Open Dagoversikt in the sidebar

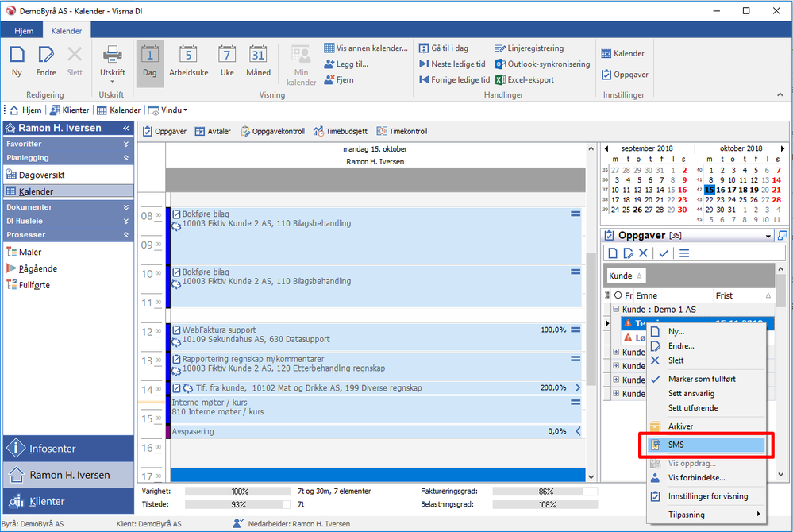[x=41, y=174]
